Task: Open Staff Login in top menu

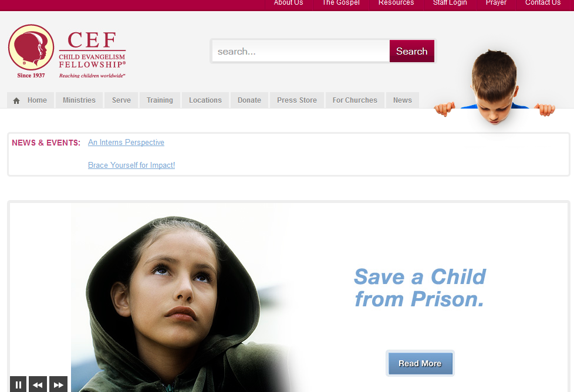Action: pyautogui.click(x=450, y=3)
